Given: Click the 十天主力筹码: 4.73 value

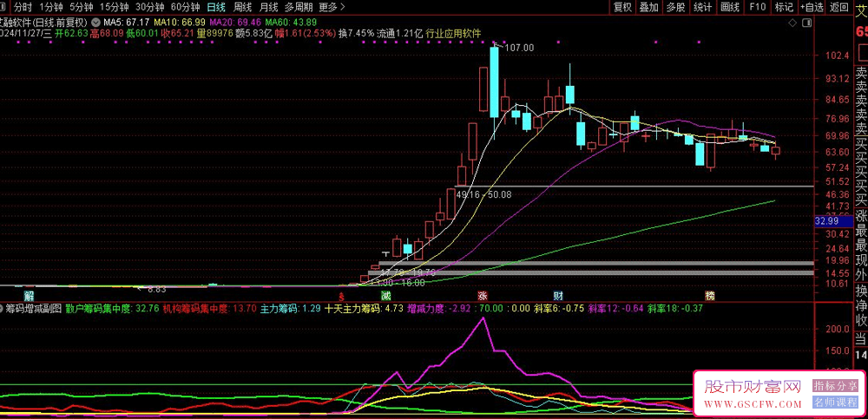Looking at the screenshot, I should [x=364, y=309].
